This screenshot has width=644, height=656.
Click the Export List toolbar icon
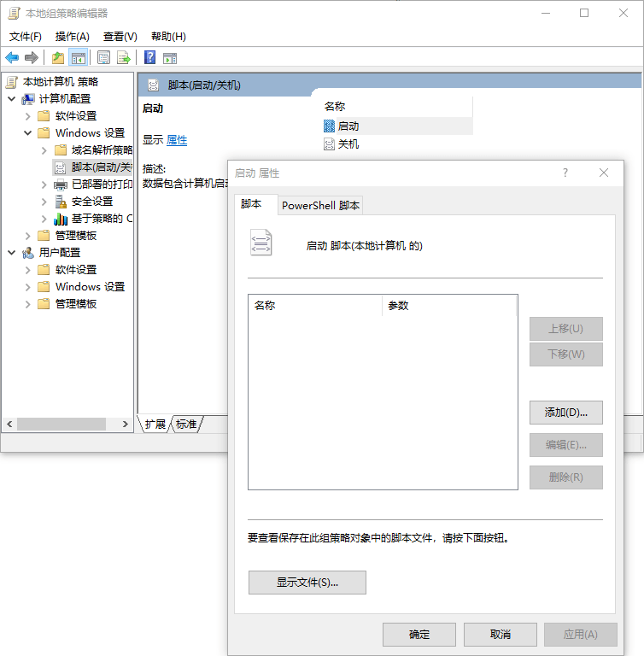tap(124, 57)
